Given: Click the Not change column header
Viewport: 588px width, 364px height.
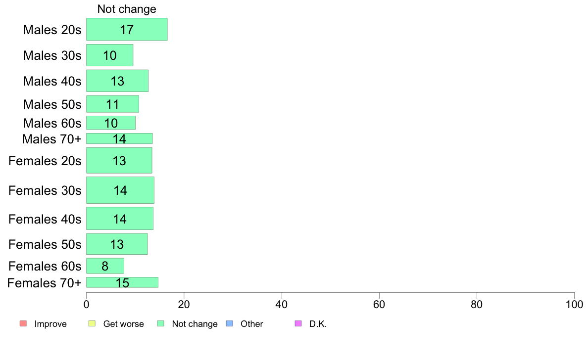Looking at the screenshot, I should tap(127, 9).
